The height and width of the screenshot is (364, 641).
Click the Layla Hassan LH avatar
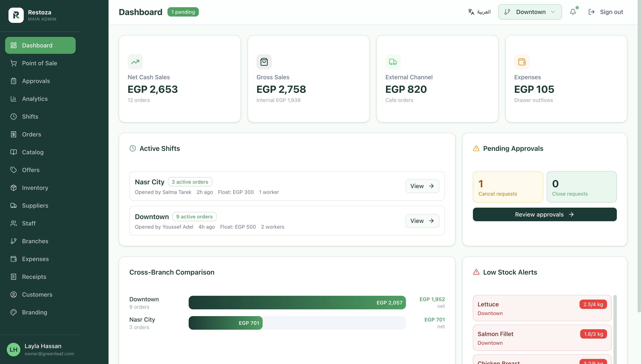click(14, 349)
